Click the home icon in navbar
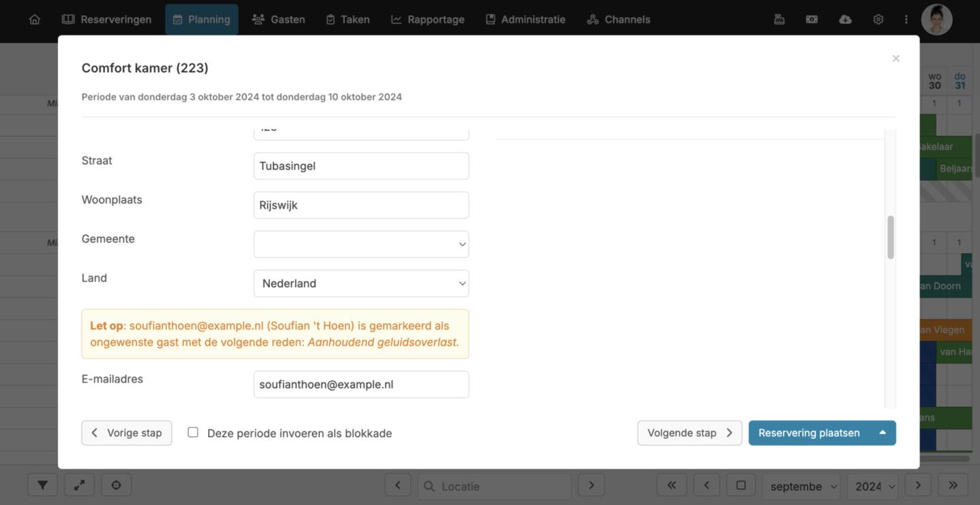 pos(35,19)
